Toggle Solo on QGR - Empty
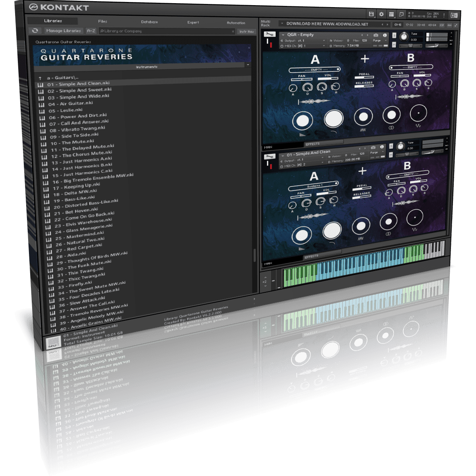Viewport: 476px width, 476px height. pyautogui.click(x=394, y=35)
